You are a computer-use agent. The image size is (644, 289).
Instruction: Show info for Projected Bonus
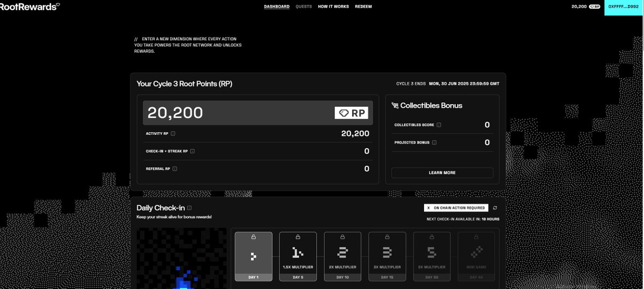pyautogui.click(x=434, y=143)
